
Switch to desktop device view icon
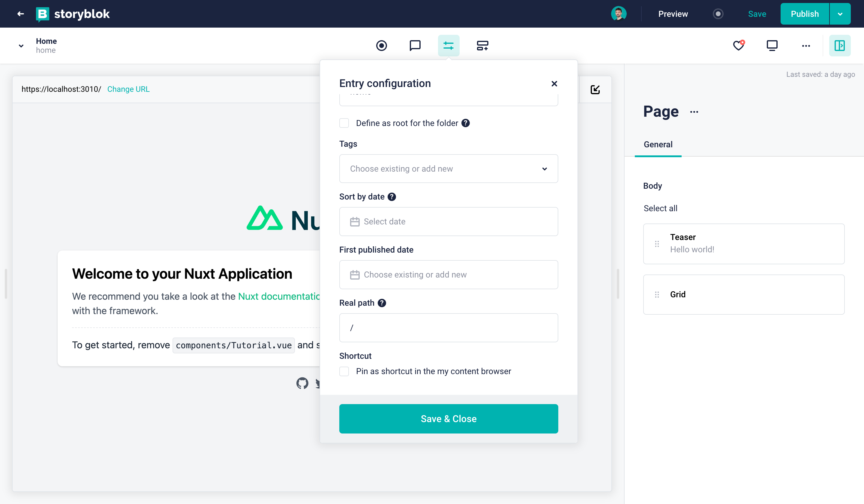pos(772,46)
